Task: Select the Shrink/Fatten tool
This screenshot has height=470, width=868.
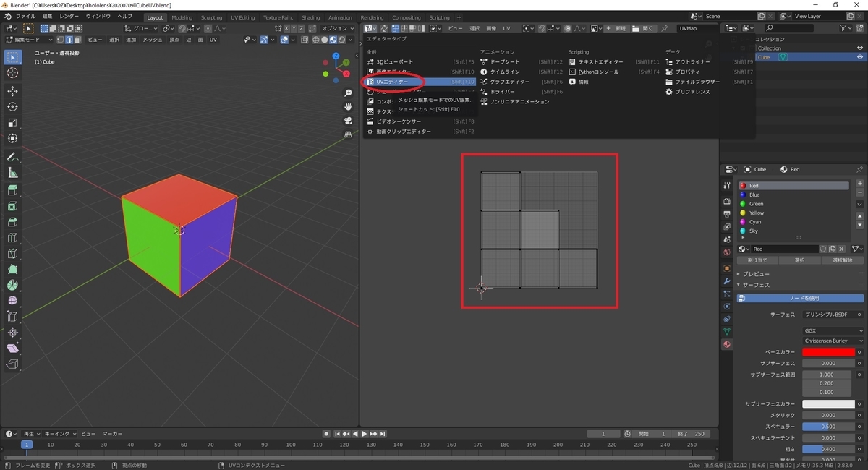Action: pos(13,333)
